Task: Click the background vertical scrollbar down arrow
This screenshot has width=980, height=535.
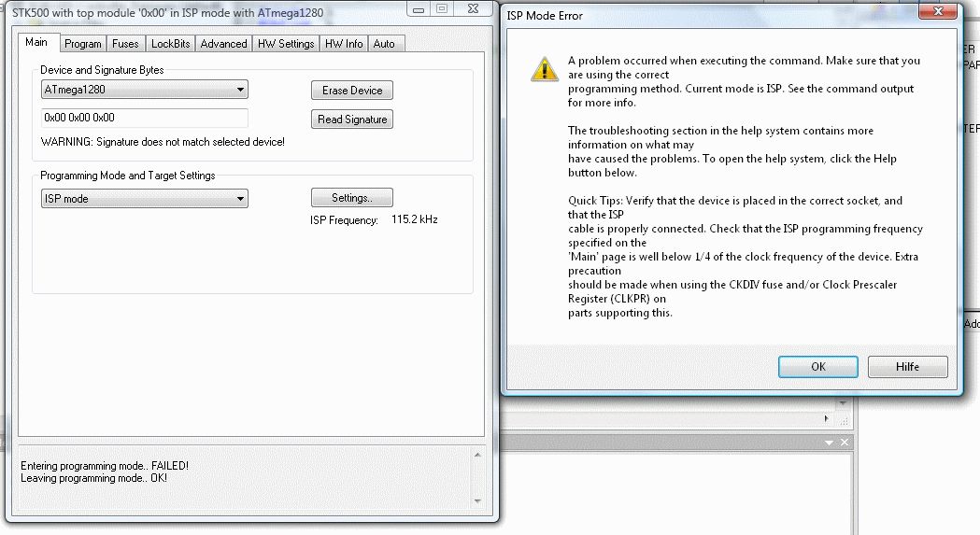Action: [x=843, y=403]
